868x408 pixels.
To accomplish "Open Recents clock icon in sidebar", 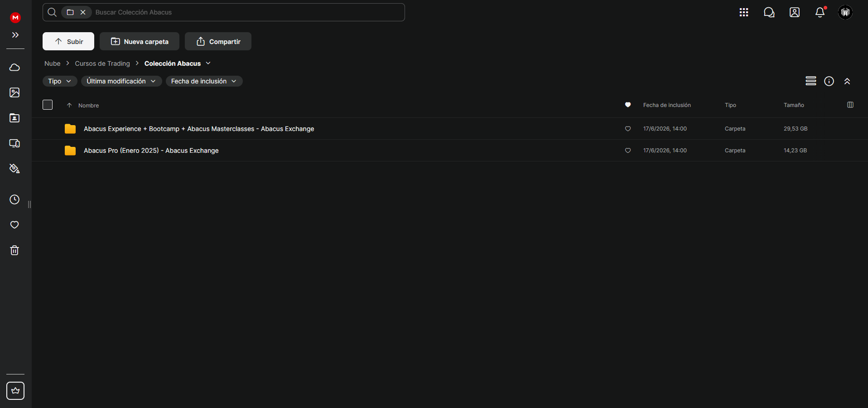I will click(14, 199).
